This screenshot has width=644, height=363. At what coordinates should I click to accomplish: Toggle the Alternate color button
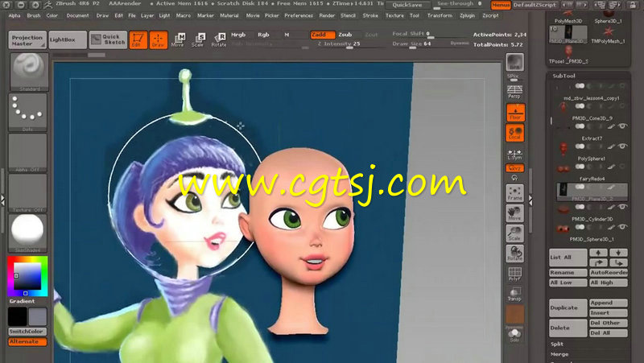click(27, 341)
